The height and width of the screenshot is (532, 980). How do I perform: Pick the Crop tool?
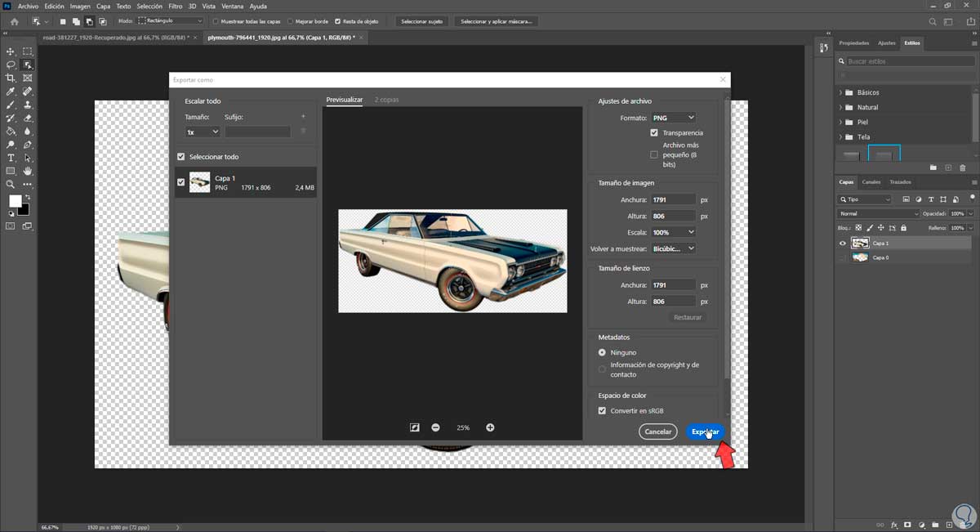coord(11,78)
